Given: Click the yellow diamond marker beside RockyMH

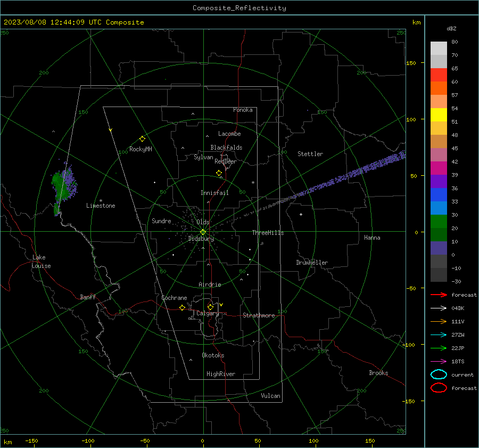Looking at the screenshot, I should click(x=142, y=139).
